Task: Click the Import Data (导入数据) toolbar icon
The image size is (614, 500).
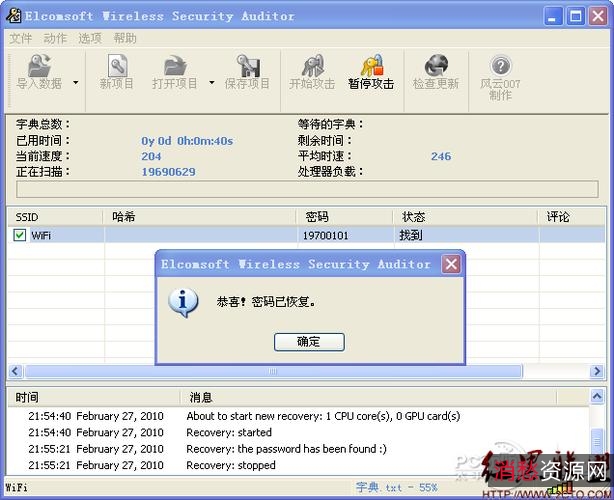Action: (x=39, y=72)
